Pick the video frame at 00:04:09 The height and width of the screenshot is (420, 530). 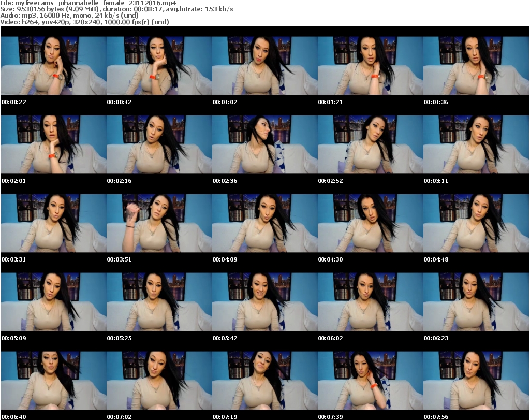[264, 223]
